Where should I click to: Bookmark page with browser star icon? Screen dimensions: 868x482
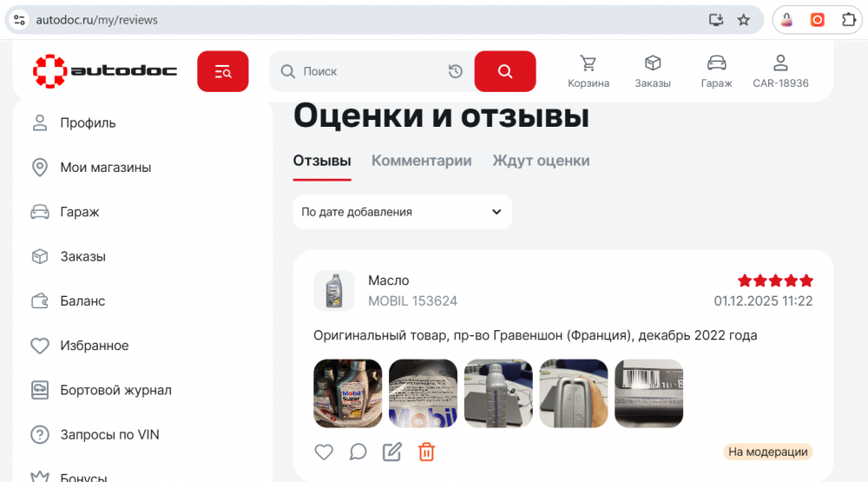[x=744, y=20]
